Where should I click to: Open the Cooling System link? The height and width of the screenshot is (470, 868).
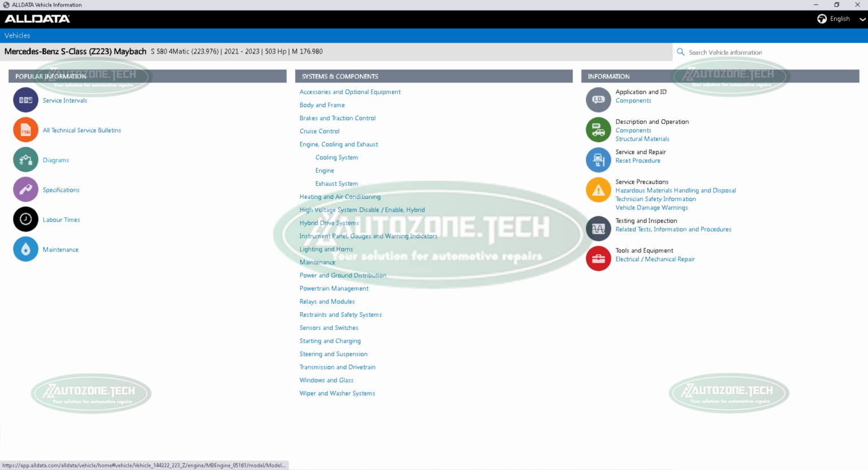(x=336, y=157)
